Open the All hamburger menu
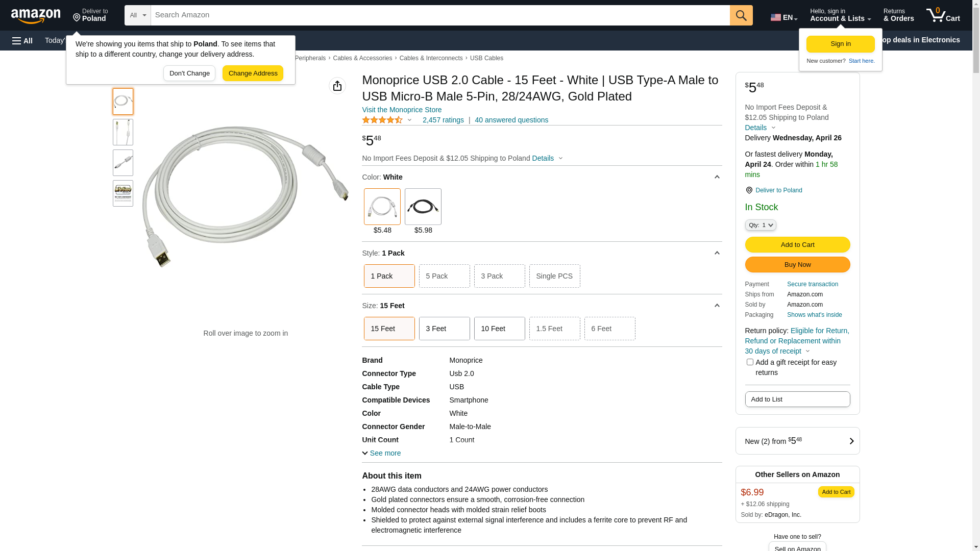This screenshot has height=551, width=980. pos(22,40)
